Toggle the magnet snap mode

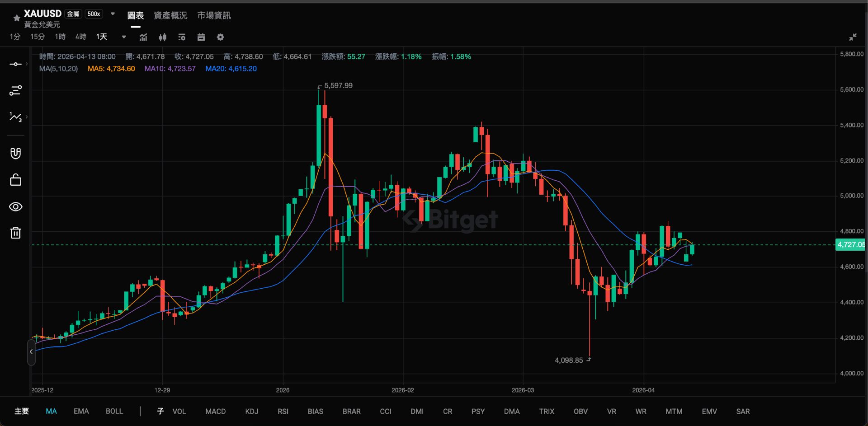tap(15, 154)
